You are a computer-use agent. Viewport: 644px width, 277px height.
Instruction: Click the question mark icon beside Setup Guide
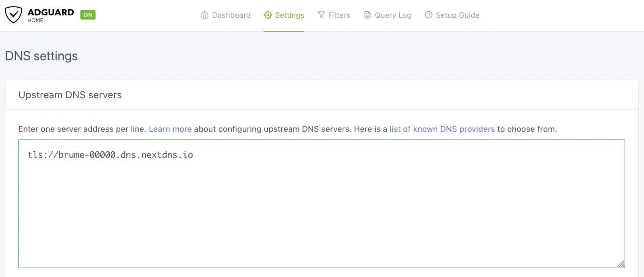(x=429, y=15)
